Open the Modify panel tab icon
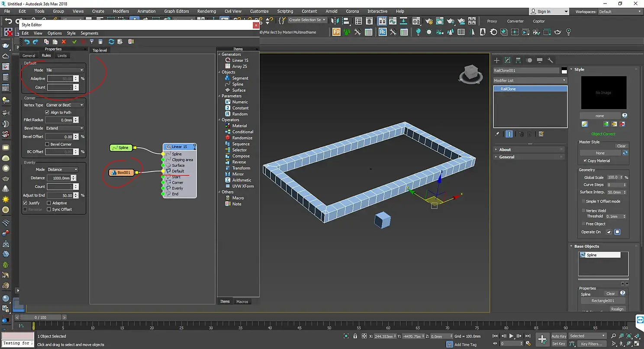The height and width of the screenshot is (349, 644). tap(507, 60)
